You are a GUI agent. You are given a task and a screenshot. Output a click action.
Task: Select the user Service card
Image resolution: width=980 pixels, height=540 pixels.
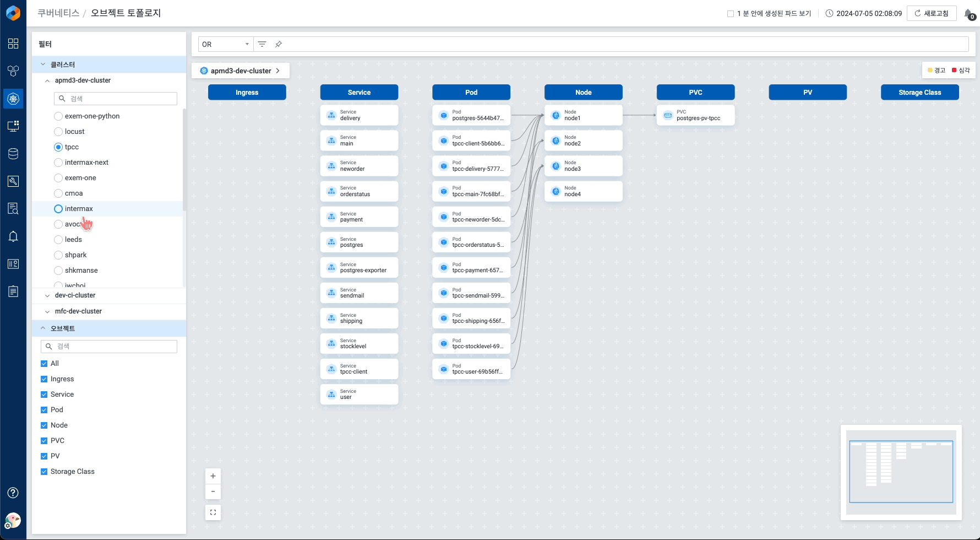click(359, 394)
